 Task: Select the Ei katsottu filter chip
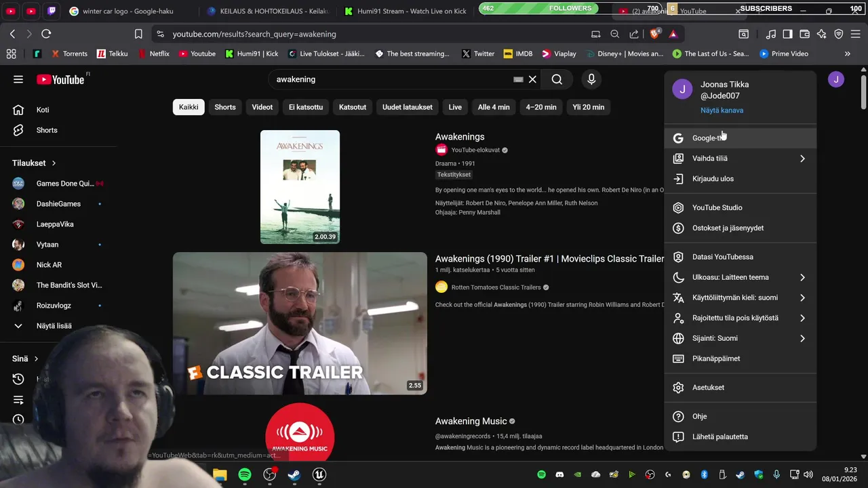(306, 107)
